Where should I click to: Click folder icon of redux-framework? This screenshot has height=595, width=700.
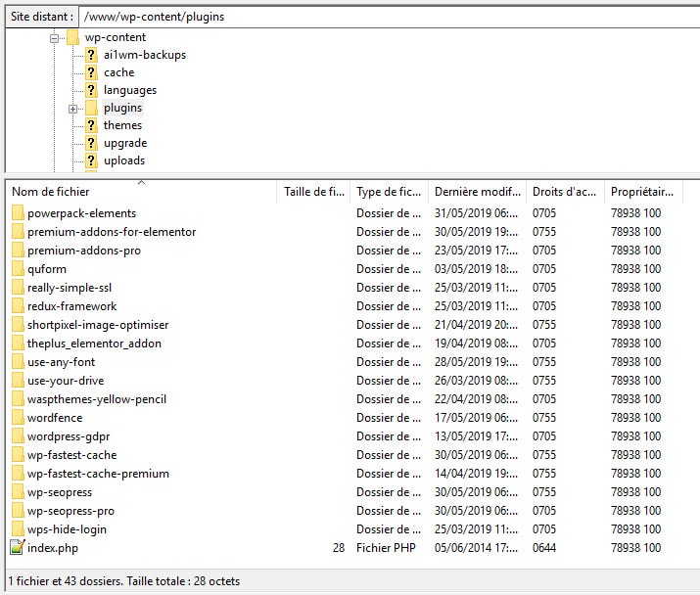coord(18,306)
